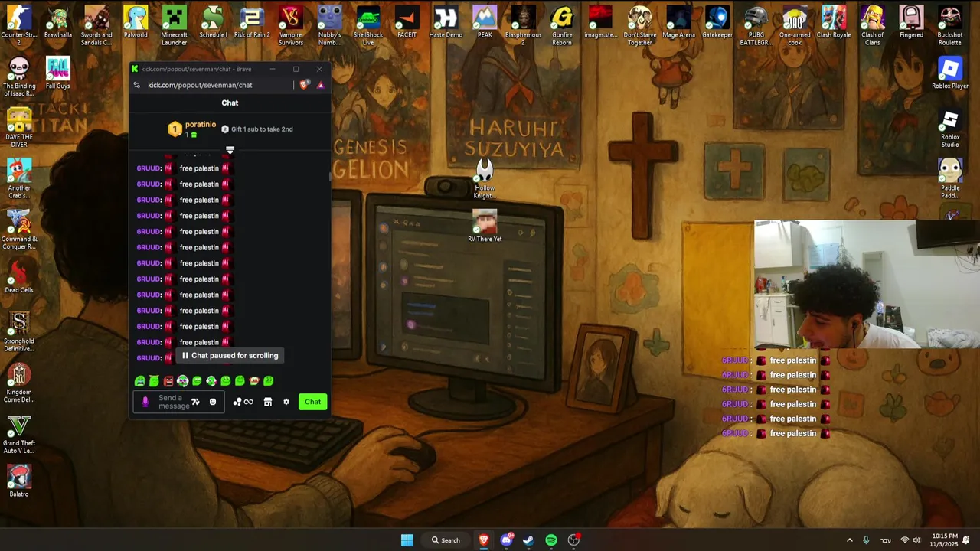
Task: Click the infinity icon under chat
Action: tap(249, 402)
